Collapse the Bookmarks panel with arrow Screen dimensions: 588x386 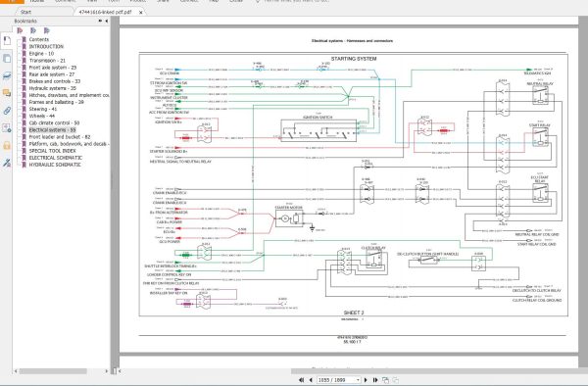(x=107, y=21)
